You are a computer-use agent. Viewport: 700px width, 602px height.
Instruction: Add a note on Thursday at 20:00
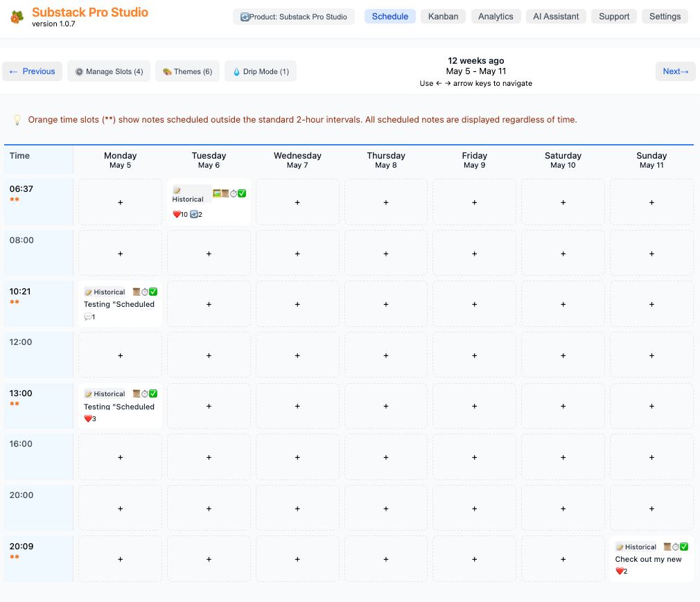pyautogui.click(x=386, y=508)
